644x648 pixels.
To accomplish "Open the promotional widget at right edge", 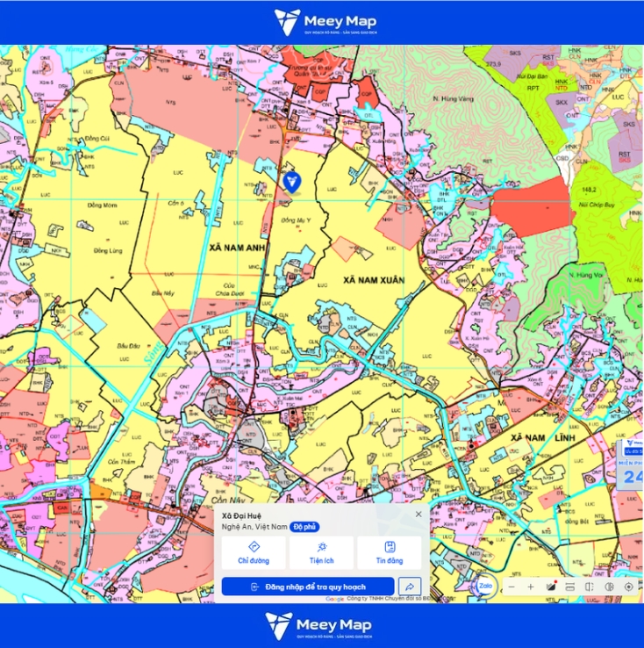I will [630, 464].
